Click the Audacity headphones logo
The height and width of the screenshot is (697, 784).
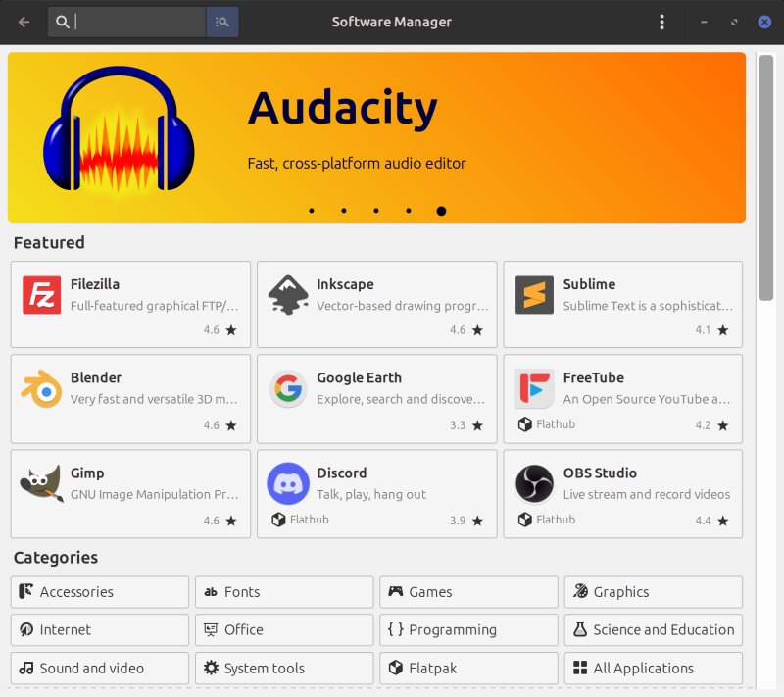coord(119,130)
